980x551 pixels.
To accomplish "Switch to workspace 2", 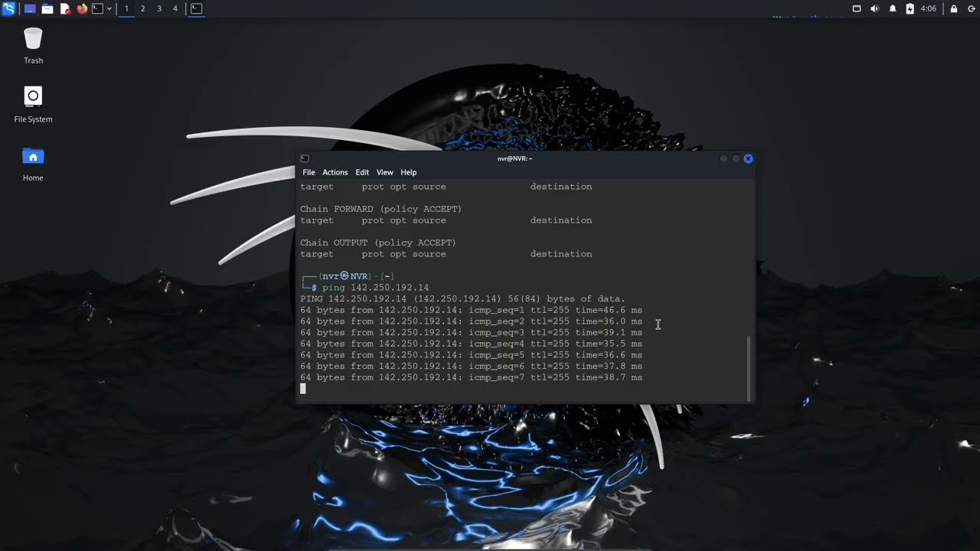I will click(142, 8).
